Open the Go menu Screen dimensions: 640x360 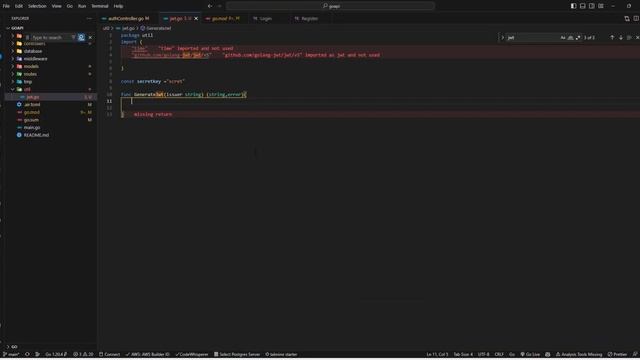tap(69, 6)
